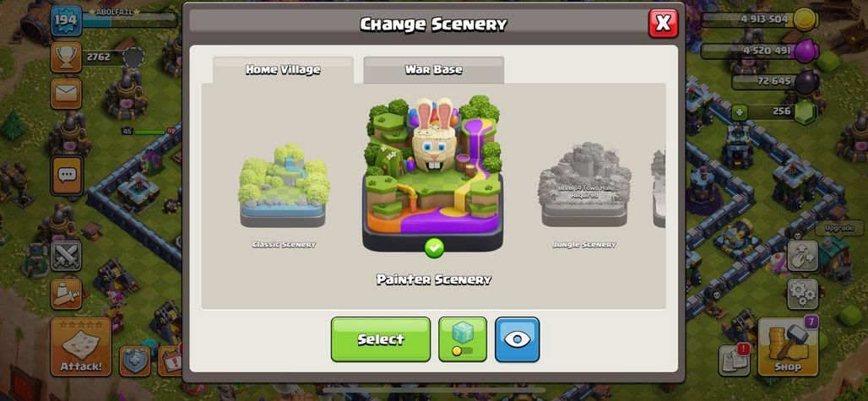Open the crossed swords clan war icon

coord(66,255)
